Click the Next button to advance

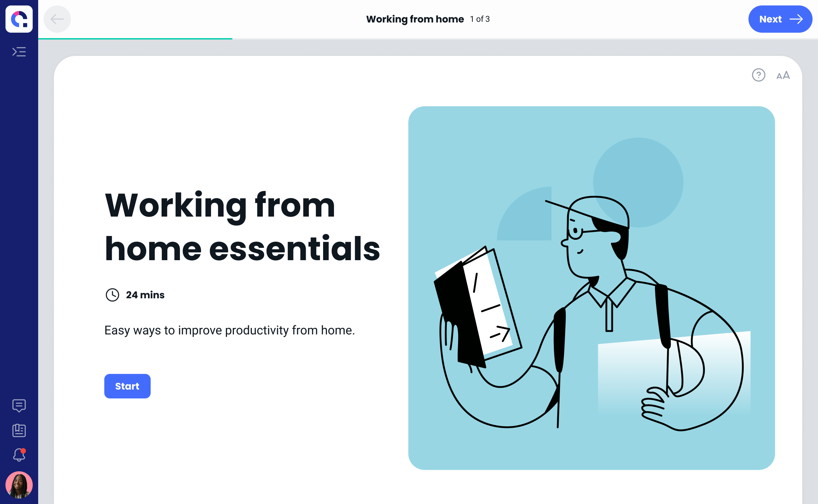click(779, 19)
